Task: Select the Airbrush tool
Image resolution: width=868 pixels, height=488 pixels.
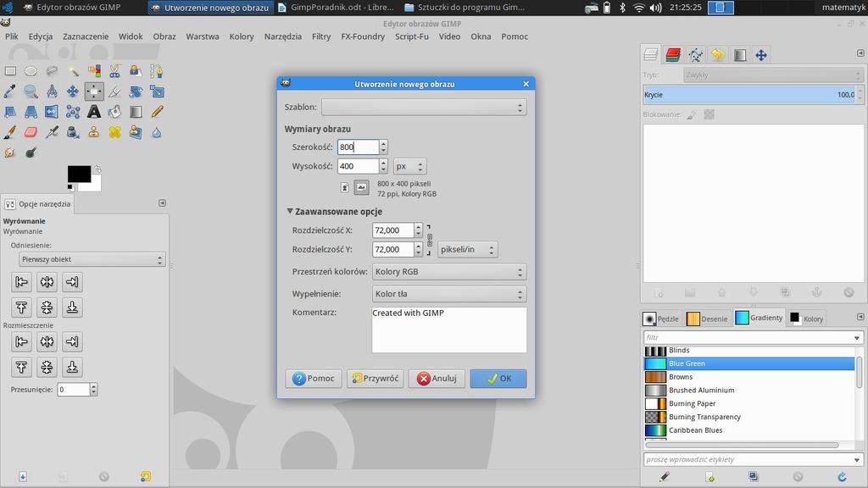Action: pos(52,132)
